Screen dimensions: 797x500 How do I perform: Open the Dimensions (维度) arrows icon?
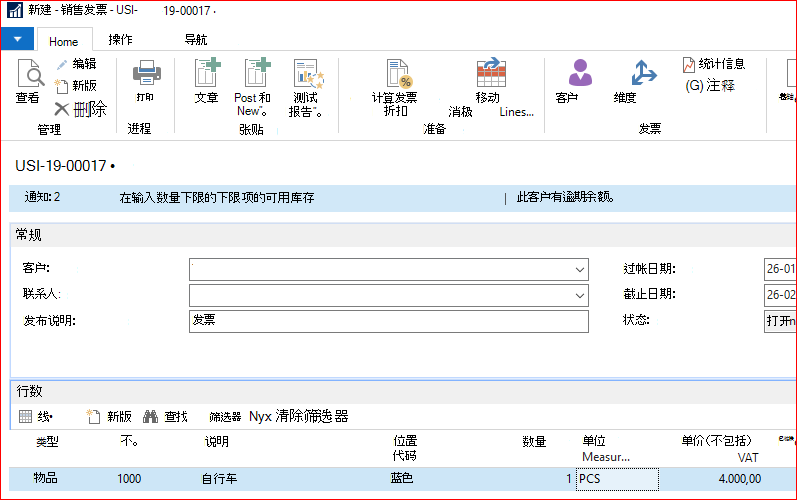click(x=643, y=73)
